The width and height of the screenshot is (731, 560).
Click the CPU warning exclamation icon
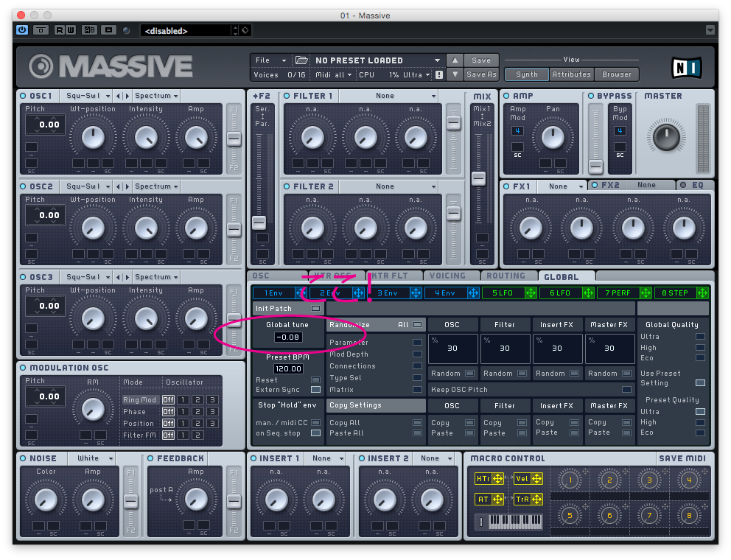tap(438, 74)
